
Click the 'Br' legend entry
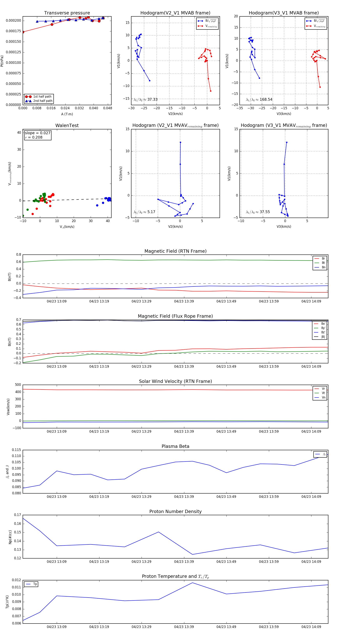click(320, 259)
